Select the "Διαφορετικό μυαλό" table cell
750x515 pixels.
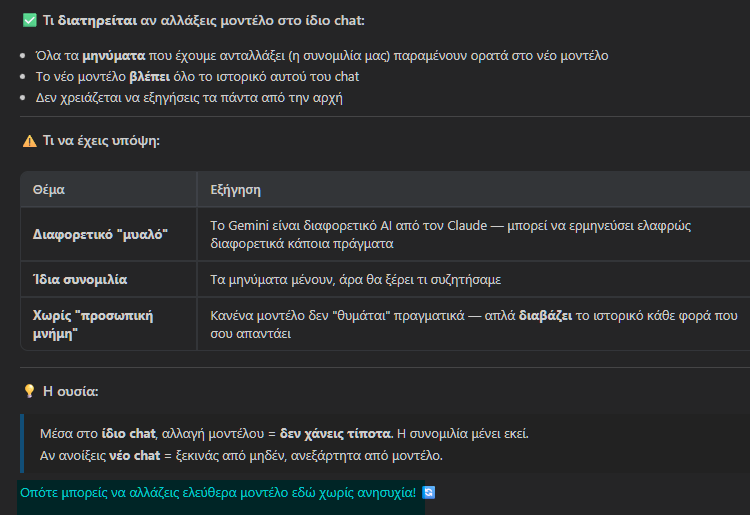pyautogui.click(x=100, y=233)
